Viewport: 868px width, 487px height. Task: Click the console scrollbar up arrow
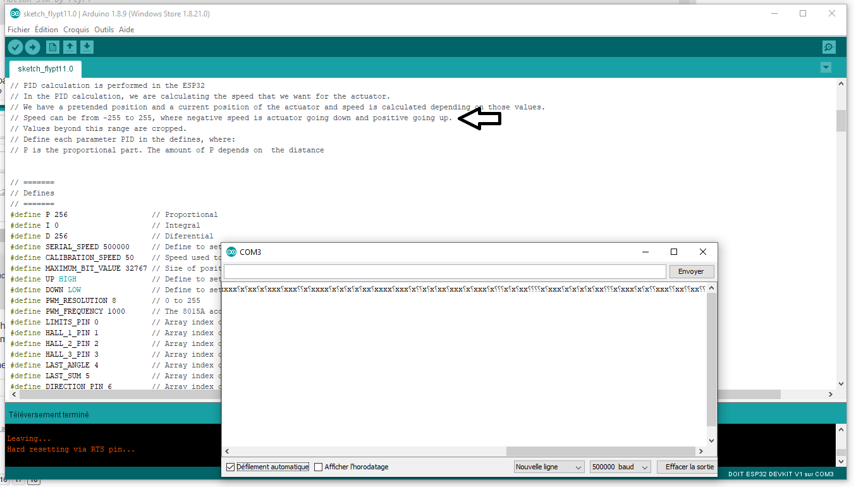click(x=841, y=429)
